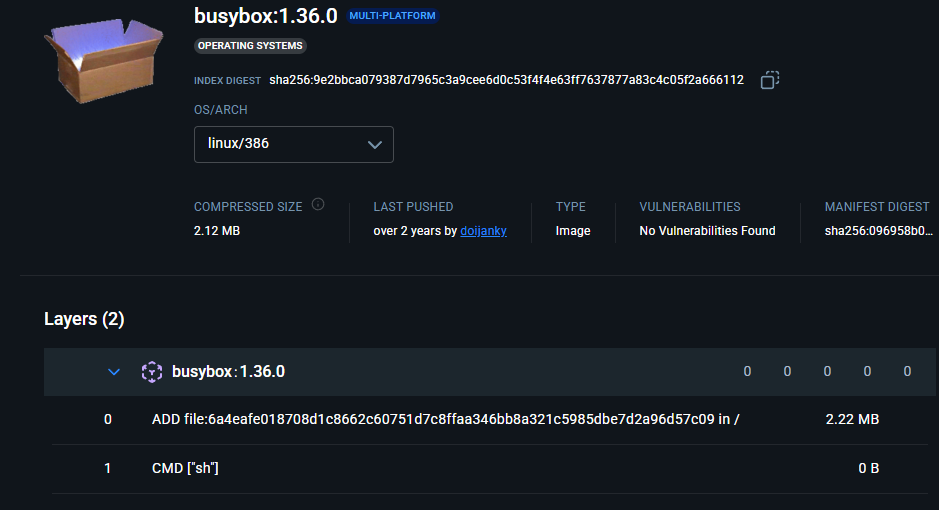Open the linux/386 OS/ARCH dropdown

[293, 144]
